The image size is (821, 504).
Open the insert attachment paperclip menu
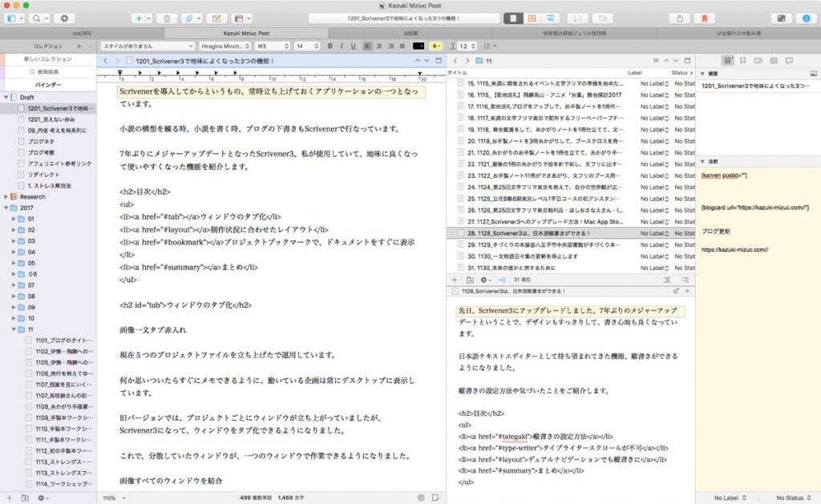[x=191, y=18]
